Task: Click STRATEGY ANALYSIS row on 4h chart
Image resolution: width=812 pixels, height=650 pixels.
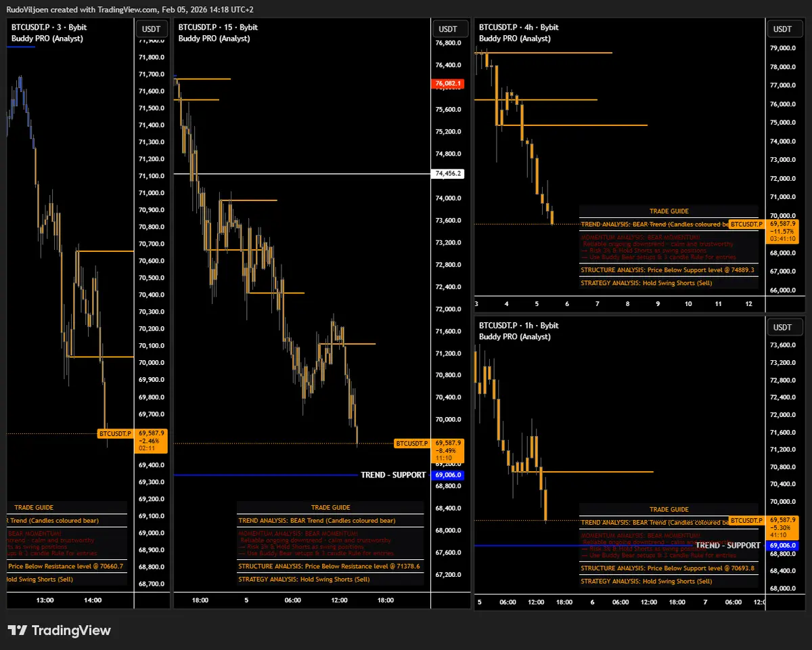Action: (x=669, y=283)
